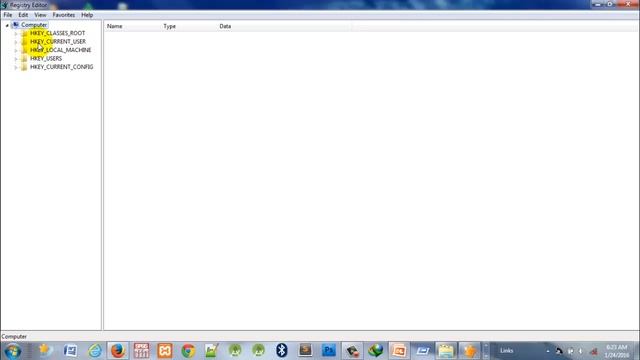Open the Edit menu
640x360 pixels.
point(23,15)
